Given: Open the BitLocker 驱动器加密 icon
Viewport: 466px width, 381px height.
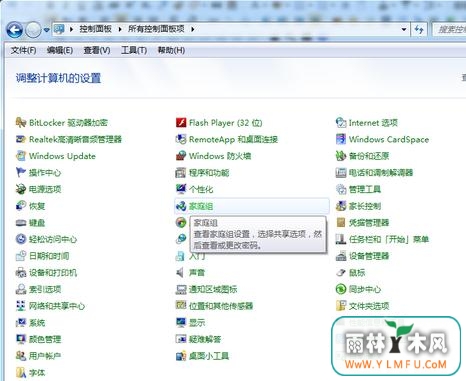Looking at the screenshot, I should (x=21, y=123).
